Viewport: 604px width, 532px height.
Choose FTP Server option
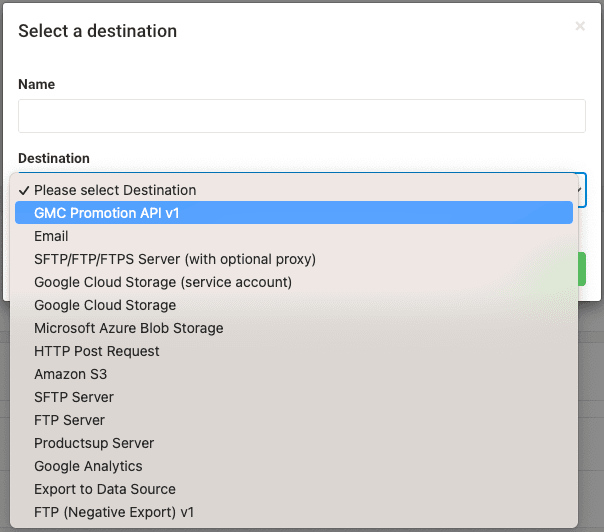point(294,420)
